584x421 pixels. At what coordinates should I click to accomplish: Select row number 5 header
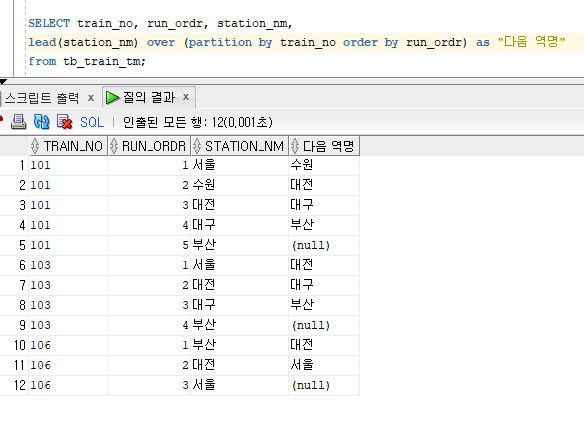click(14, 245)
